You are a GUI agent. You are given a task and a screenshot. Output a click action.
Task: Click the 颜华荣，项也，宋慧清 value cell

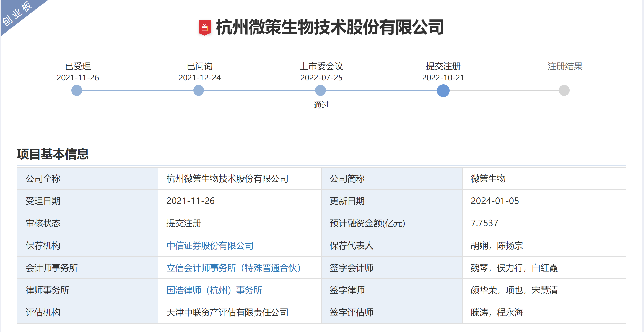pyautogui.click(x=544, y=290)
